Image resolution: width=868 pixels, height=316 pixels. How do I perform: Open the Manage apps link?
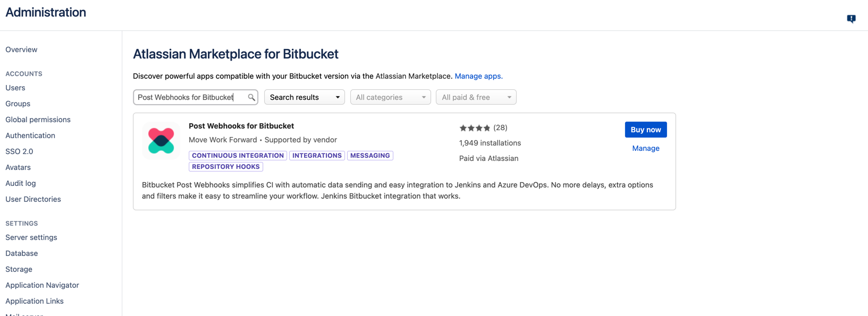tap(478, 76)
